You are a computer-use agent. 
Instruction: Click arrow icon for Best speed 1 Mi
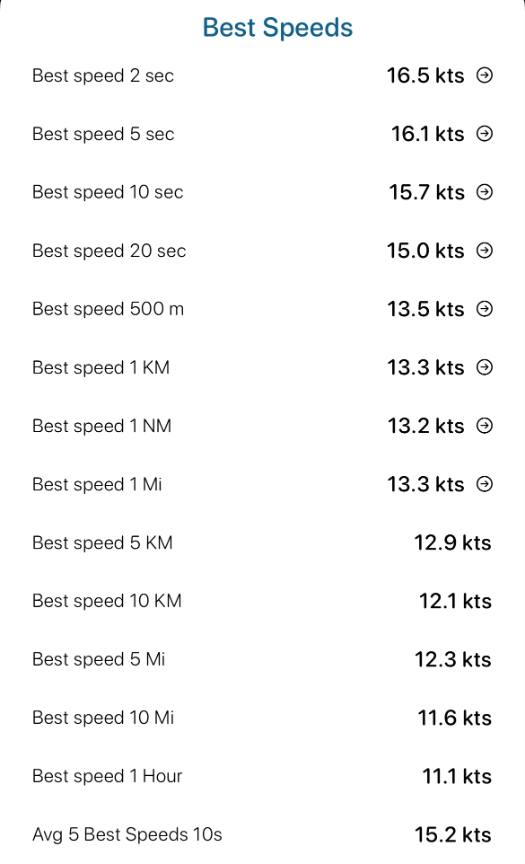tap(484, 484)
